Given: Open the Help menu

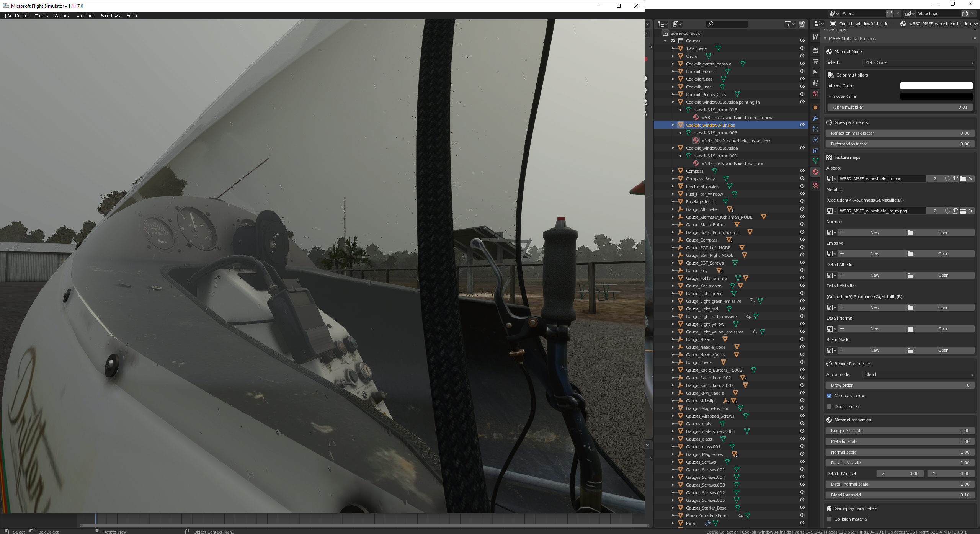Looking at the screenshot, I should (131, 16).
